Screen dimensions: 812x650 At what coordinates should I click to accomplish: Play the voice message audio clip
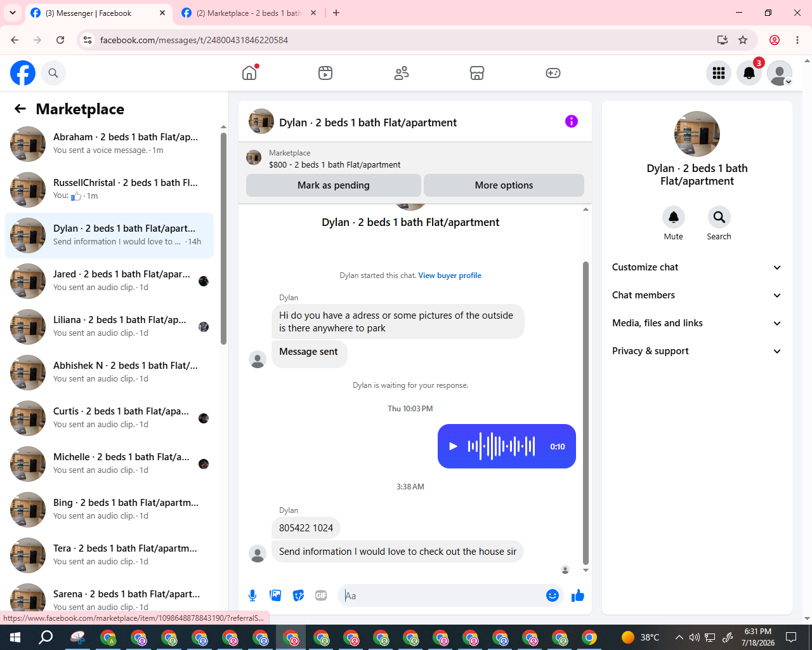453,446
